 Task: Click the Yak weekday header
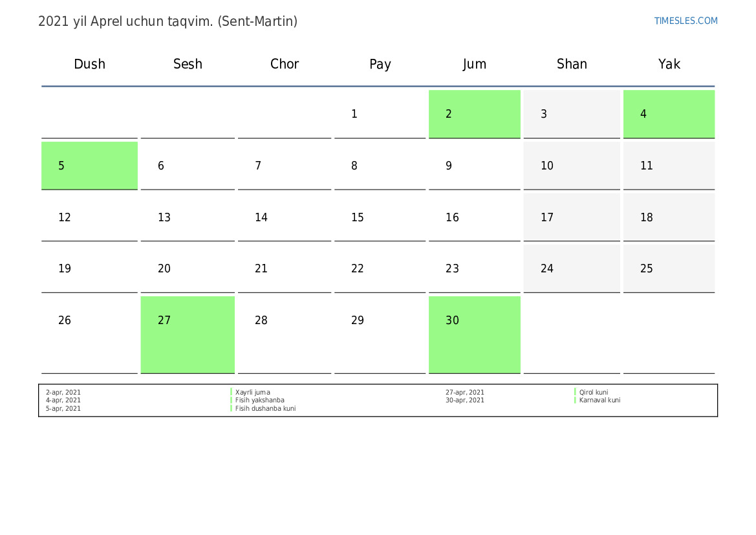tap(669, 64)
